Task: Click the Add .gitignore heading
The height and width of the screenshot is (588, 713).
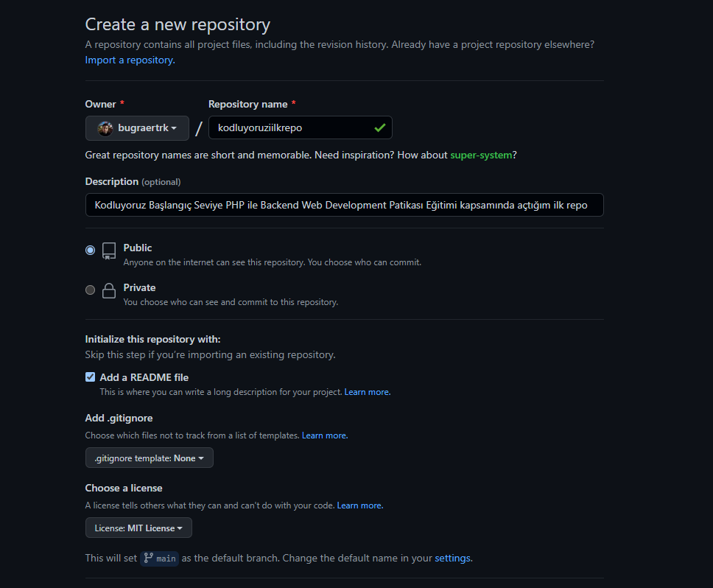Action: tap(119, 419)
